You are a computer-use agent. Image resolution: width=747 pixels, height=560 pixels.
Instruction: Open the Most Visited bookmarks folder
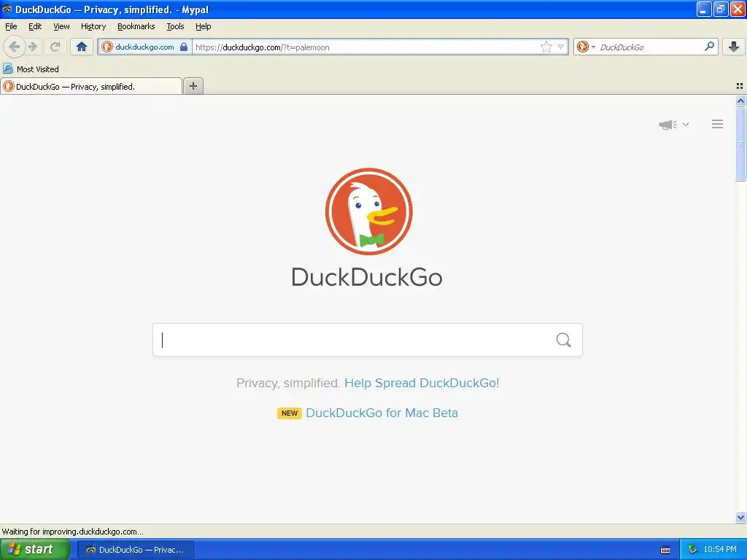tap(31, 69)
